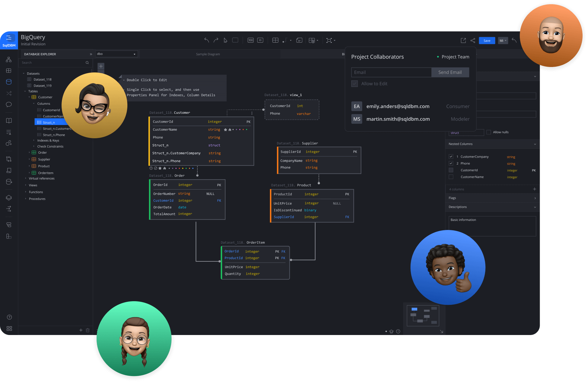Image resolution: width=588 pixels, height=383 pixels.
Task: Click the add note icon in toolbar
Action: (299, 40)
